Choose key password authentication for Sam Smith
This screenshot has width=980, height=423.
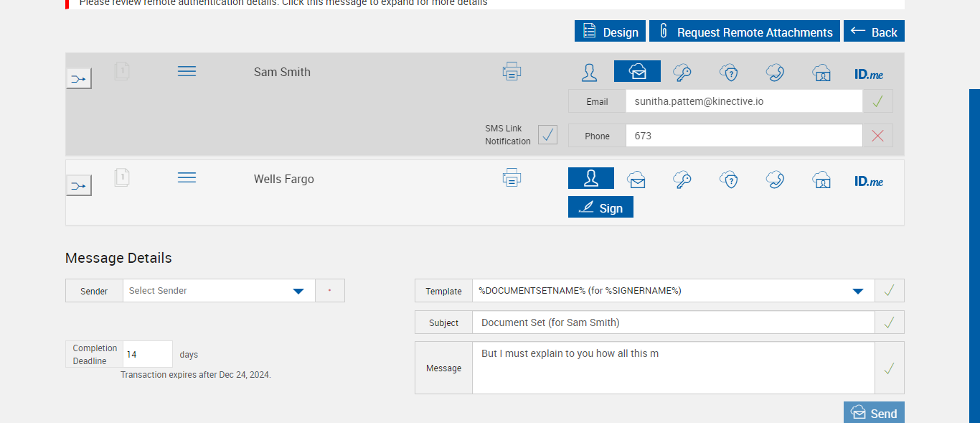(x=682, y=72)
